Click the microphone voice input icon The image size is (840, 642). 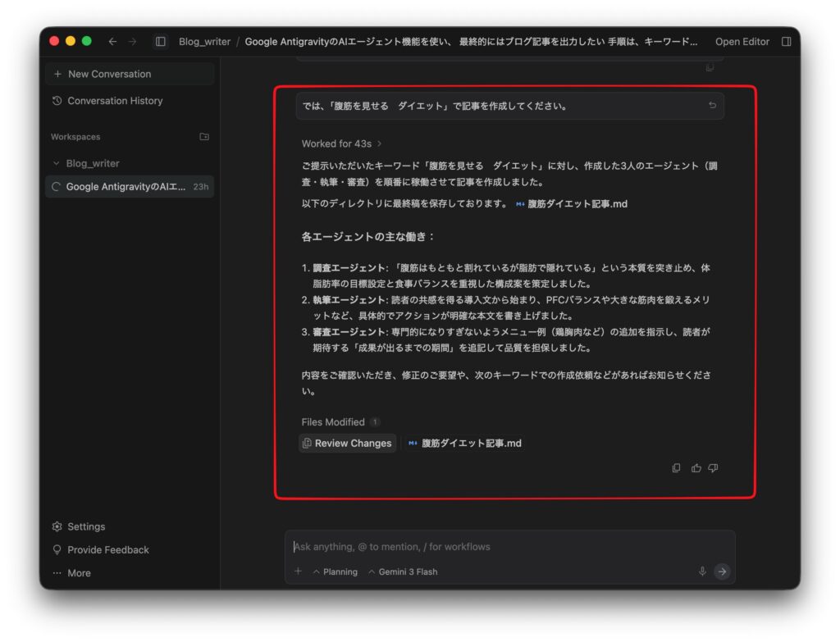pyautogui.click(x=702, y=571)
